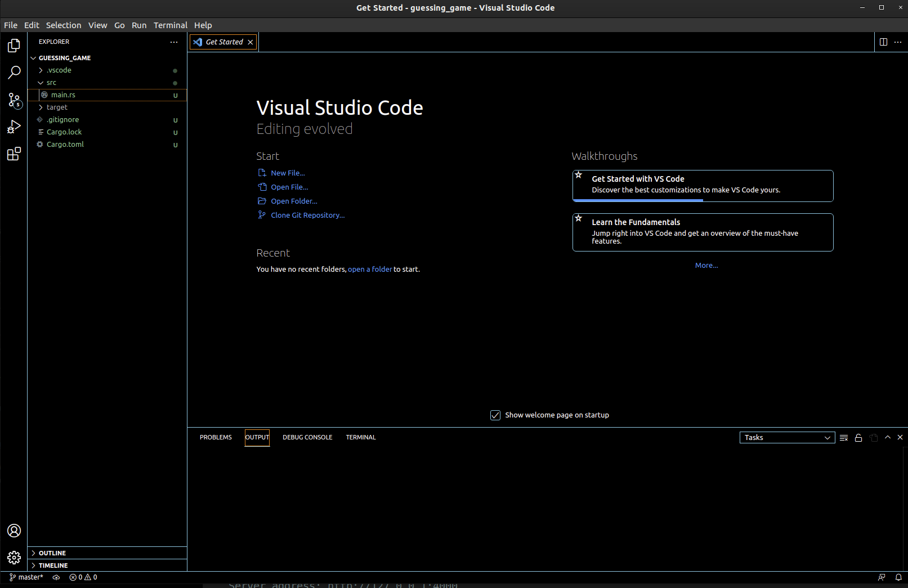The image size is (908, 588).
Task: Open Learn the Fundamentals walkthrough
Action: [x=703, y=232]
